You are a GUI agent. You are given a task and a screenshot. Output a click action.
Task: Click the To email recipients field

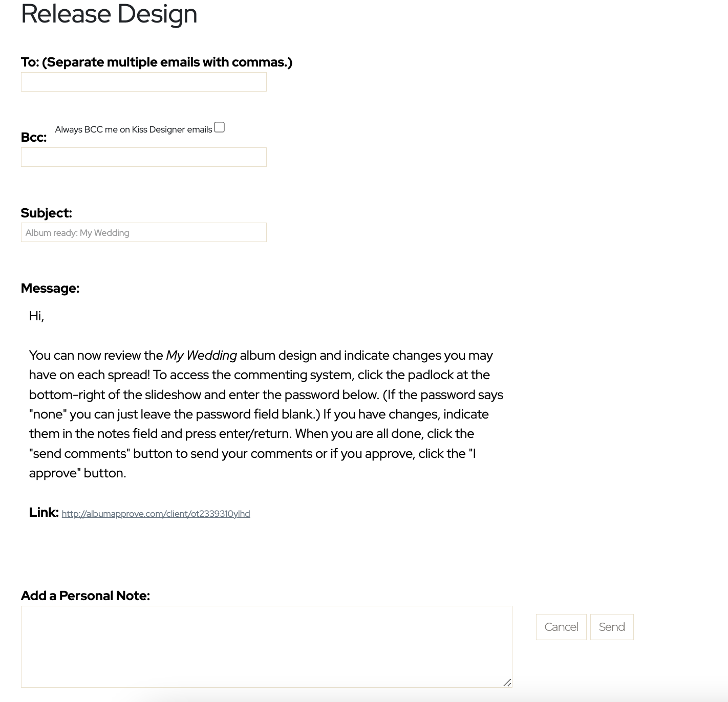pos(143,82)
